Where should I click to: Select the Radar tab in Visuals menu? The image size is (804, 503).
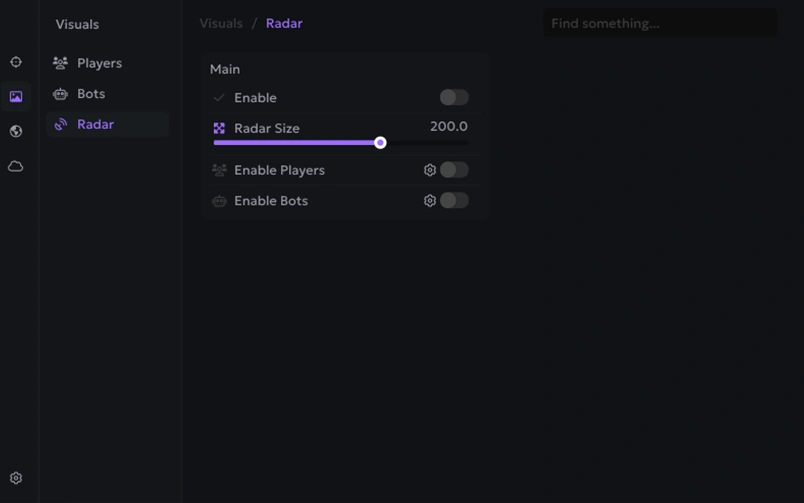pyautogui.click(x=95, y=125)
